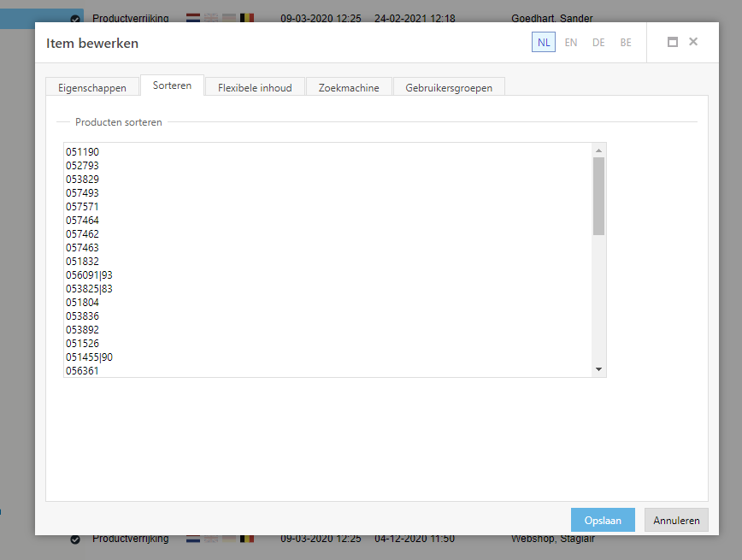Click checkmark icon of bottom Productverrijking row
The image size is (742, 560).
click(75, 539)
